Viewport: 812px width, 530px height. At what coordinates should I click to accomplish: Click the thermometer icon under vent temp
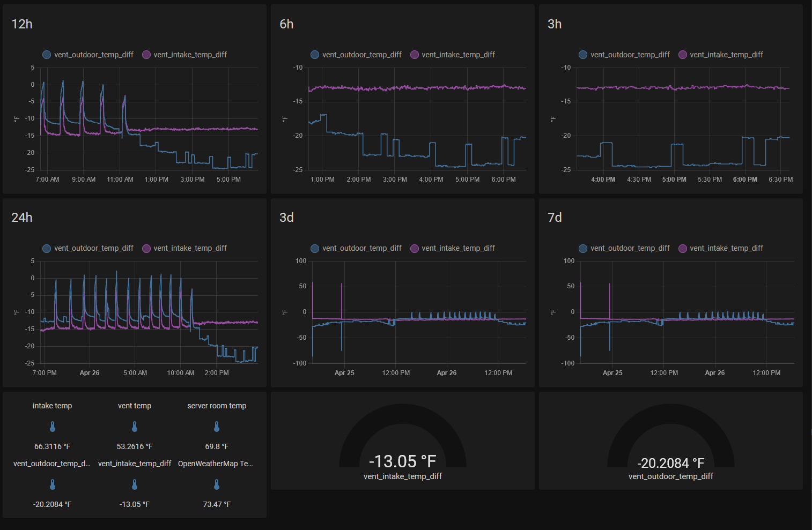134,426
